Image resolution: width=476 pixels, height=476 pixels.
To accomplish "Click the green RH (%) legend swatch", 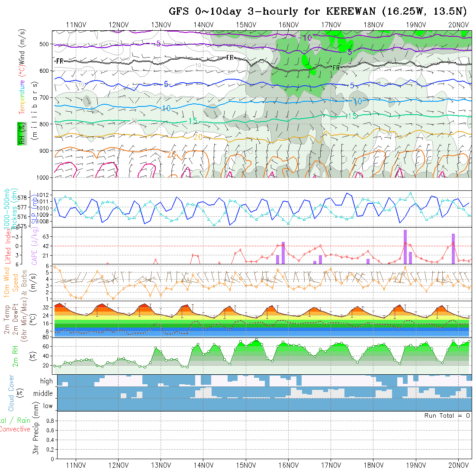I will (20, 133).
